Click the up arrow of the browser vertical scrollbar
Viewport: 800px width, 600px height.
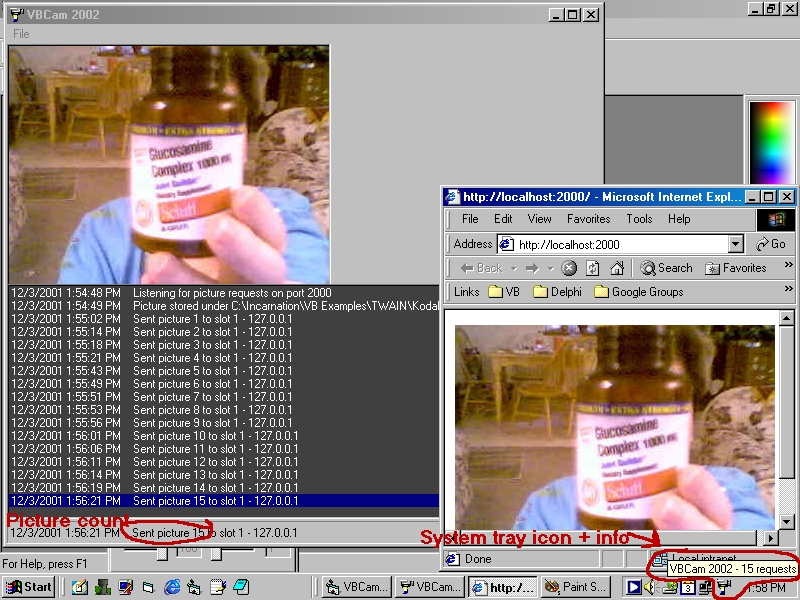pyautogui.click(x=786, y=318)
